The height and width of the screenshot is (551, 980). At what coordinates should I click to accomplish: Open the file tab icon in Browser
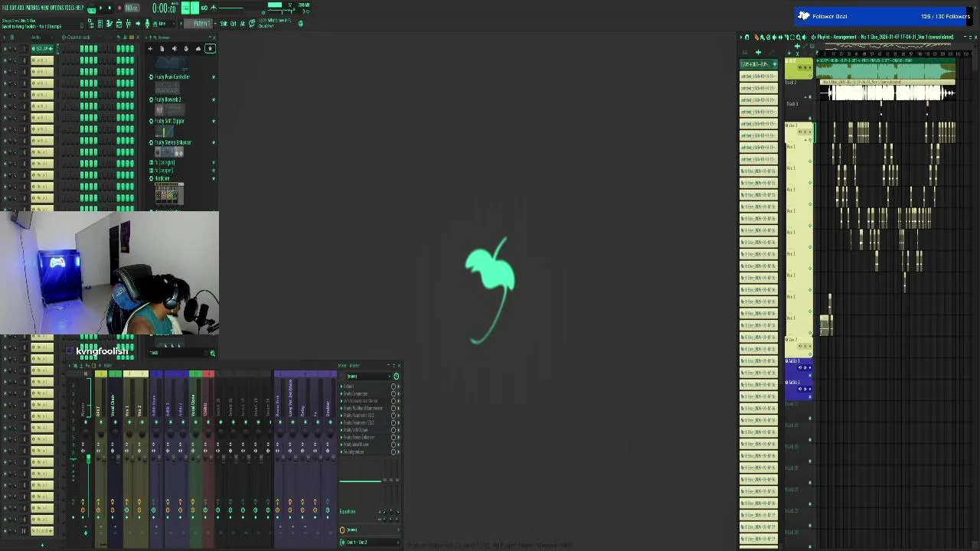pyautogui.click(x=162, y=48)
